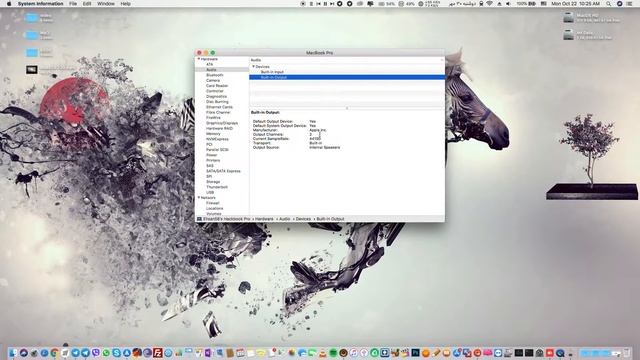Viewport: 640px width, 360px height.
Task: Click the Internal Speakers output source value
Action: click(x=324, y=147)
